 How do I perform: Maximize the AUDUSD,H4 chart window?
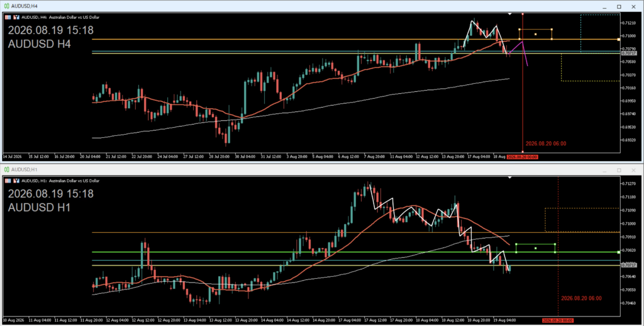coord(619,6)
